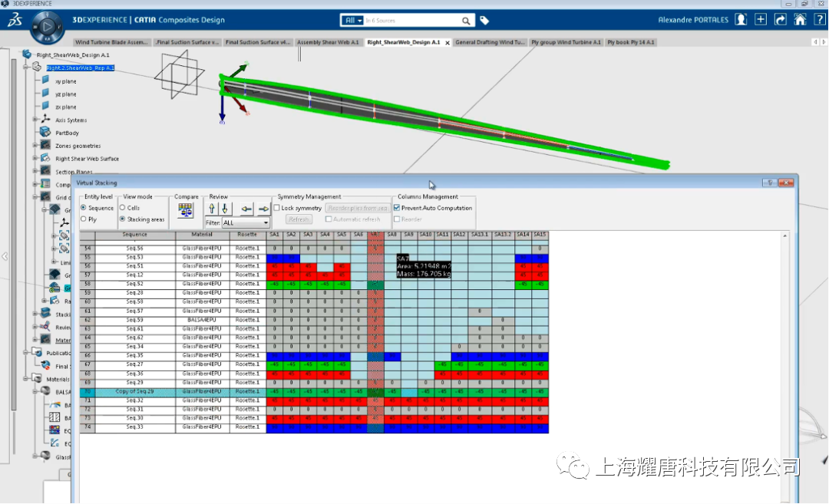Open the 3DEXPERIENCE compass
Viewport: 829px width, 504px height.
[x=47, y=26]
